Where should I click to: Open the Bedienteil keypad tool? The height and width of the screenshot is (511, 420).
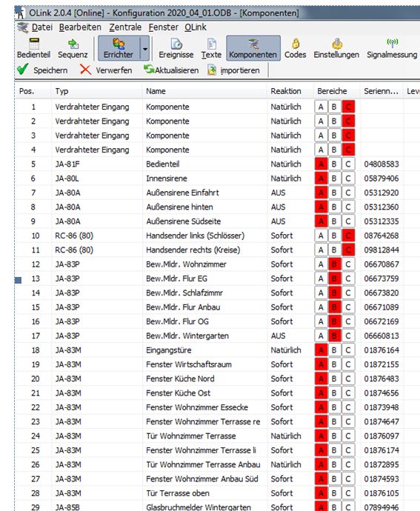click(33, 48)
